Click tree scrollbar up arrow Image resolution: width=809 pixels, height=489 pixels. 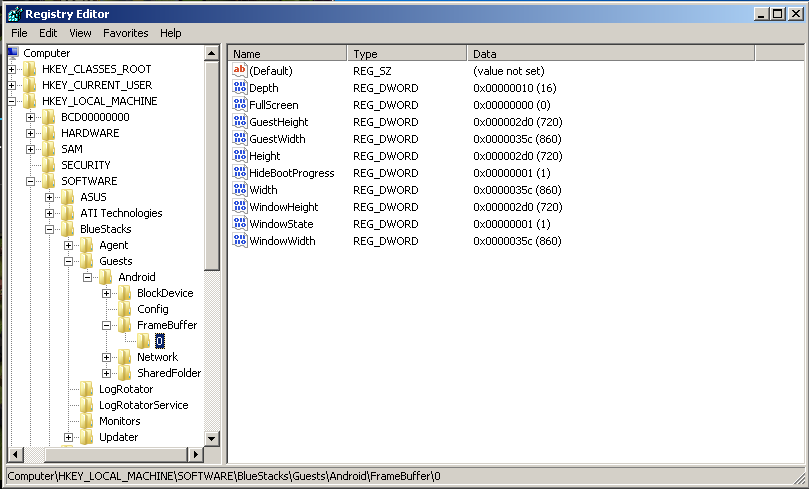coord(212,53)
